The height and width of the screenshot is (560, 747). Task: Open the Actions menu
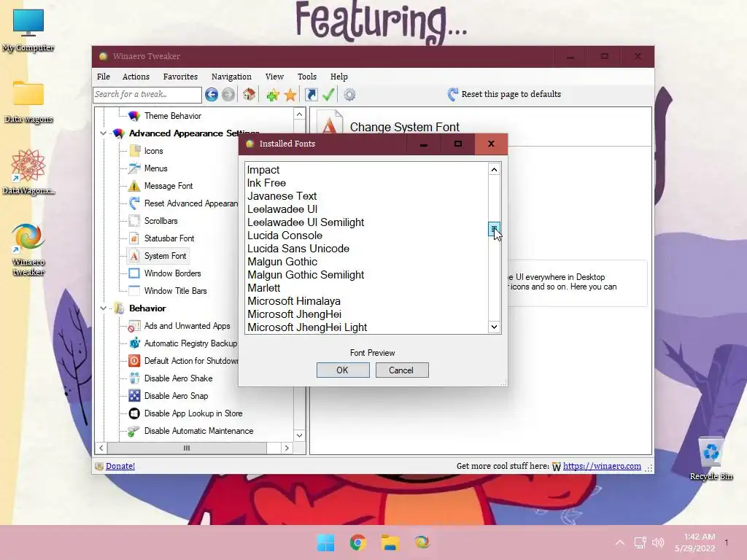coord(136,77)
